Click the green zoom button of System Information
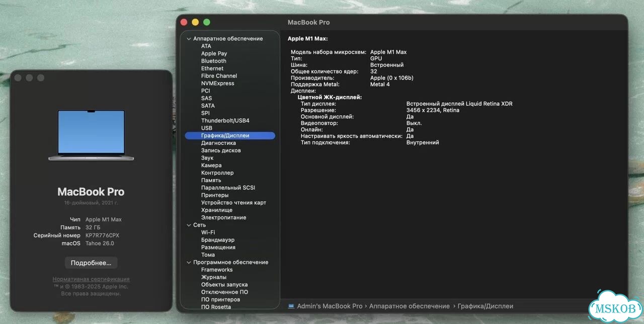 coord(207,22)
